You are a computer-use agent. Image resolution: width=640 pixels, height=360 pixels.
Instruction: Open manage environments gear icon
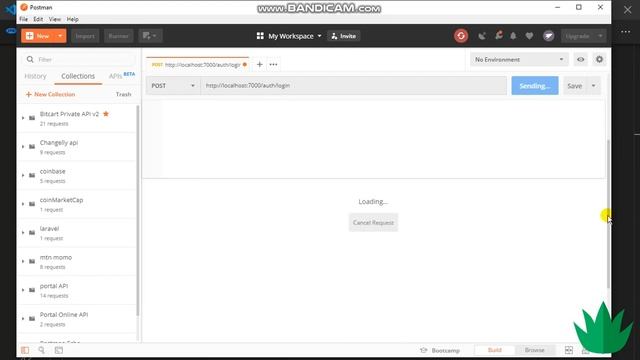[599, 60]
